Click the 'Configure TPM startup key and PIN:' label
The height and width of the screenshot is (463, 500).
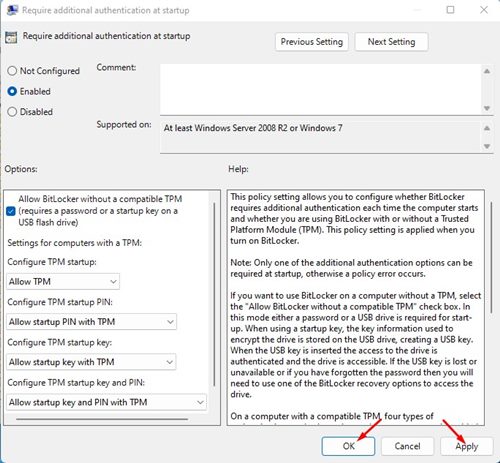click(76, 383)
